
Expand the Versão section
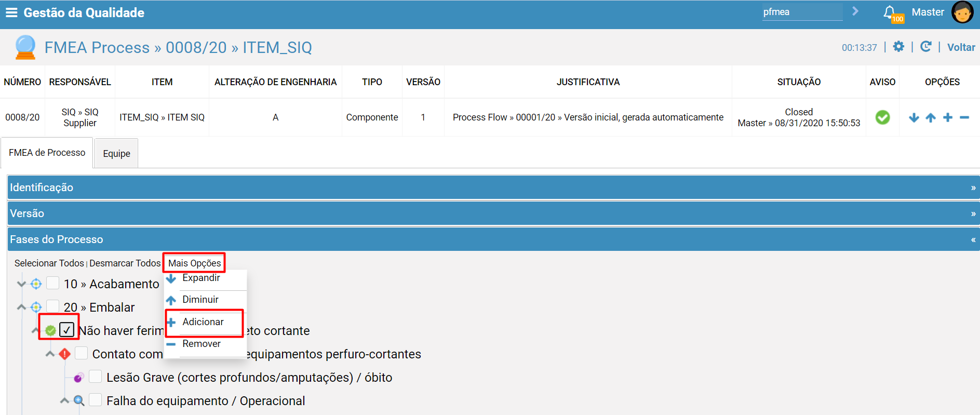click(x=493, y=213)
